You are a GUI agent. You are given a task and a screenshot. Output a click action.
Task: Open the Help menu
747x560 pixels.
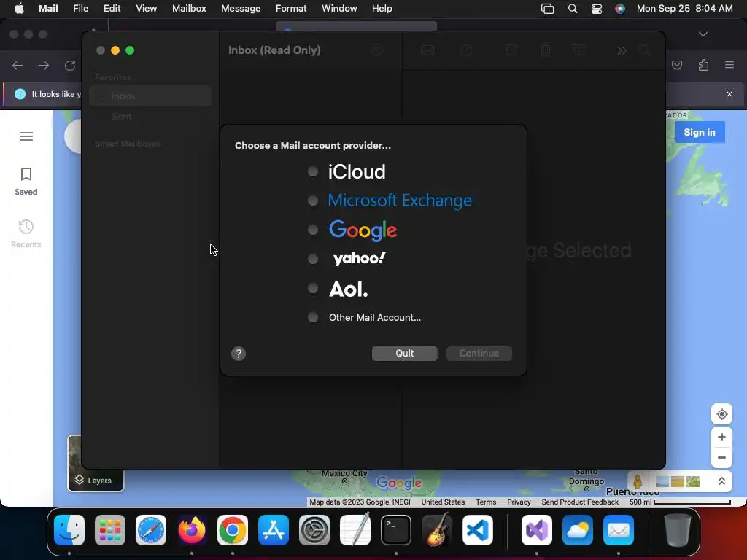[x=382, y=9]
